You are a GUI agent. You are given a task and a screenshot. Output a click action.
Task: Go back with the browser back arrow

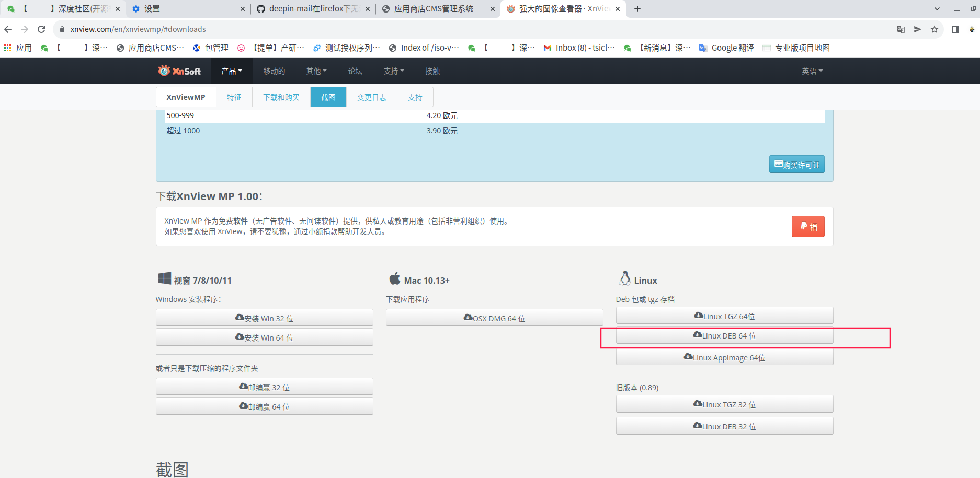point(8,29)
